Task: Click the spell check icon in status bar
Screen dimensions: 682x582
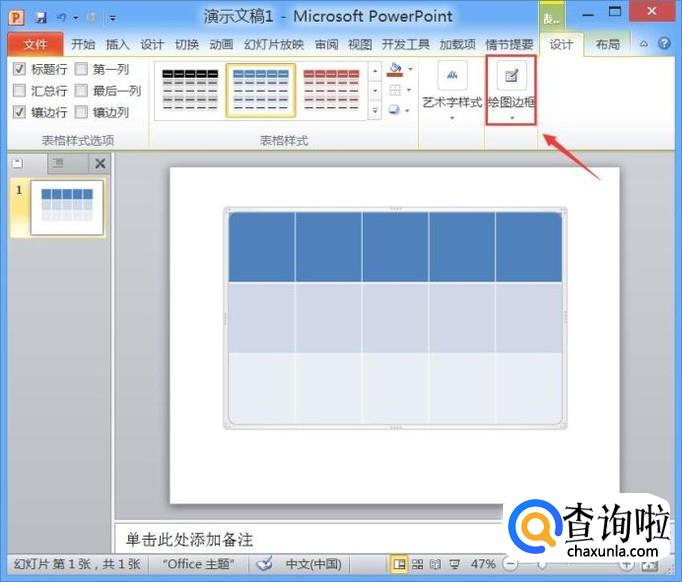Action: (x=264, y=564)
